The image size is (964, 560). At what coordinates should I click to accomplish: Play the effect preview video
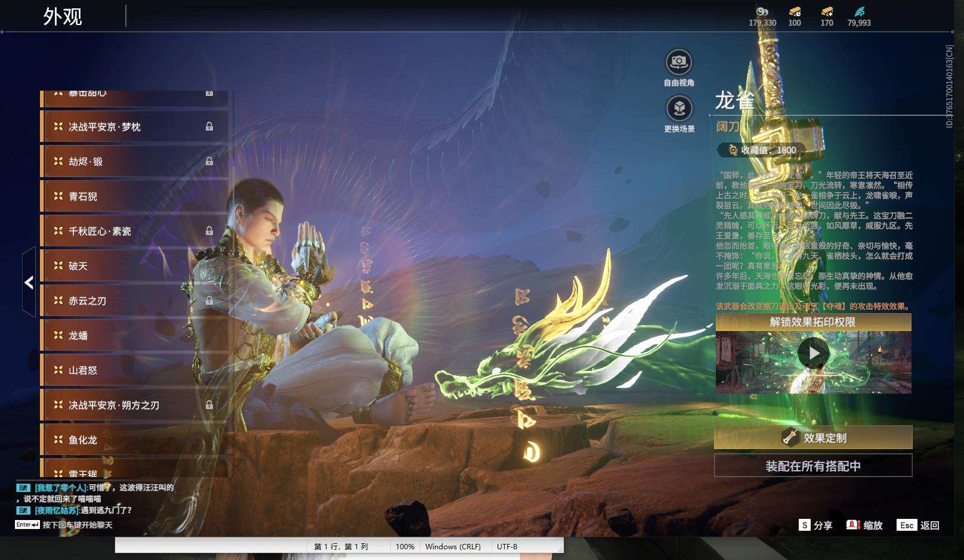click(814, 354)
